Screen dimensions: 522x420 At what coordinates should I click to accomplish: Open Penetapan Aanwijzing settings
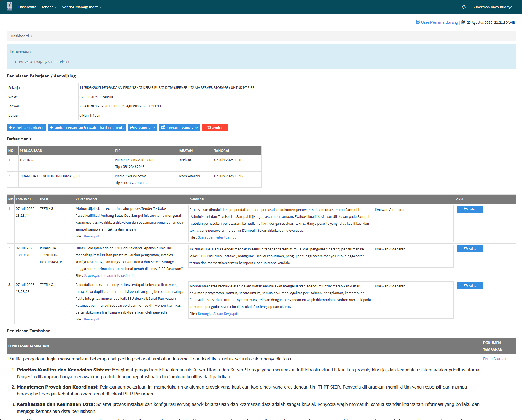point(179,128)
